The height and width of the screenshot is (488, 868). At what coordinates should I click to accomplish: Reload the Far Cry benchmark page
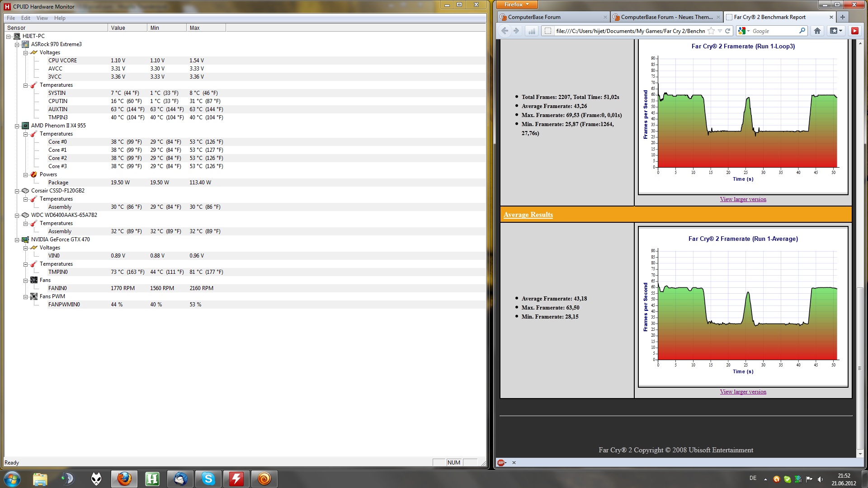[728, 31]
